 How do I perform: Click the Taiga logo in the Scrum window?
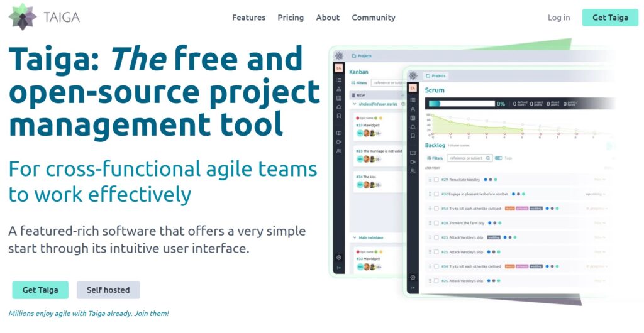point(413,76)
